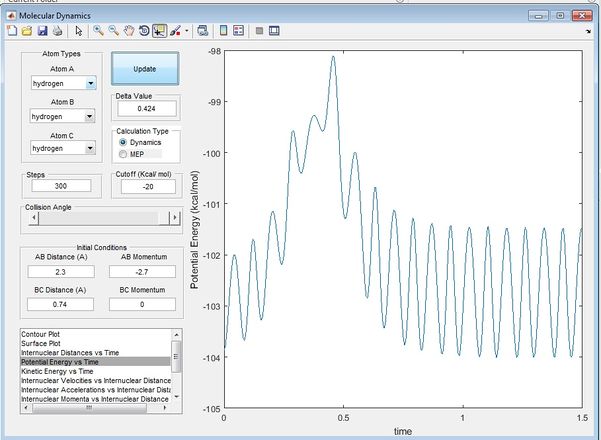The height and width of the screenshot is (440, 601).
Task: Maximize the Molecular Dynamics window
Action: 560,16
